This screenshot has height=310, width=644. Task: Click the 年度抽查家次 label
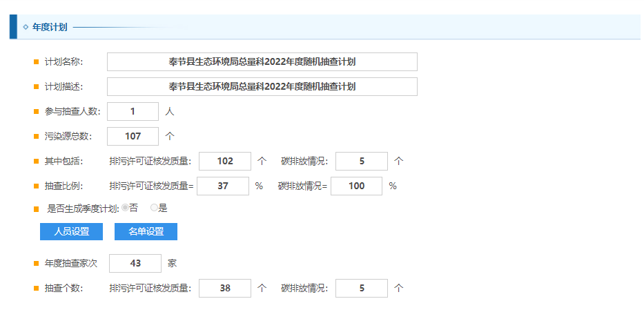(71, 264)
